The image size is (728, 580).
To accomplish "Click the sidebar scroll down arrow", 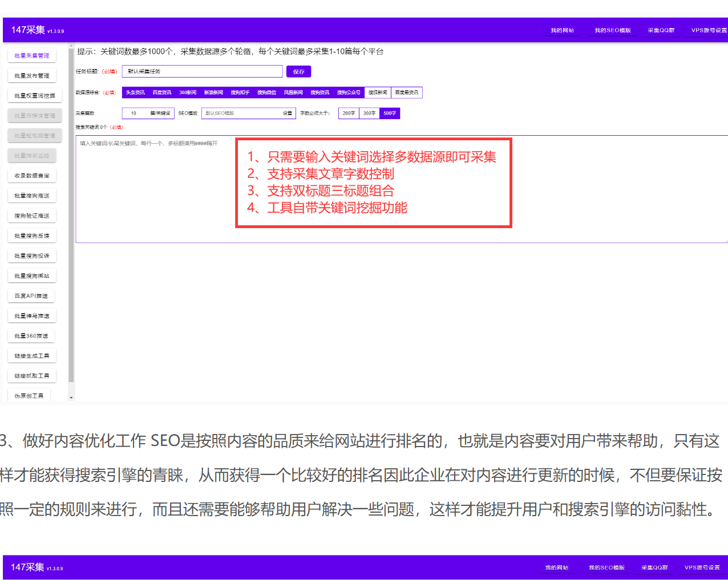I will (71, 398).
